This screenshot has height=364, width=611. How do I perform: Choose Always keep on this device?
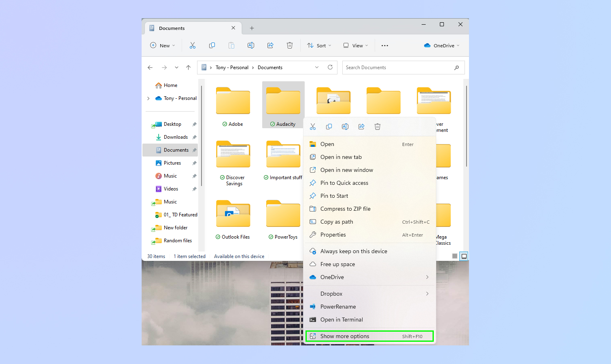pyautogui.click(x=370, y=251)
